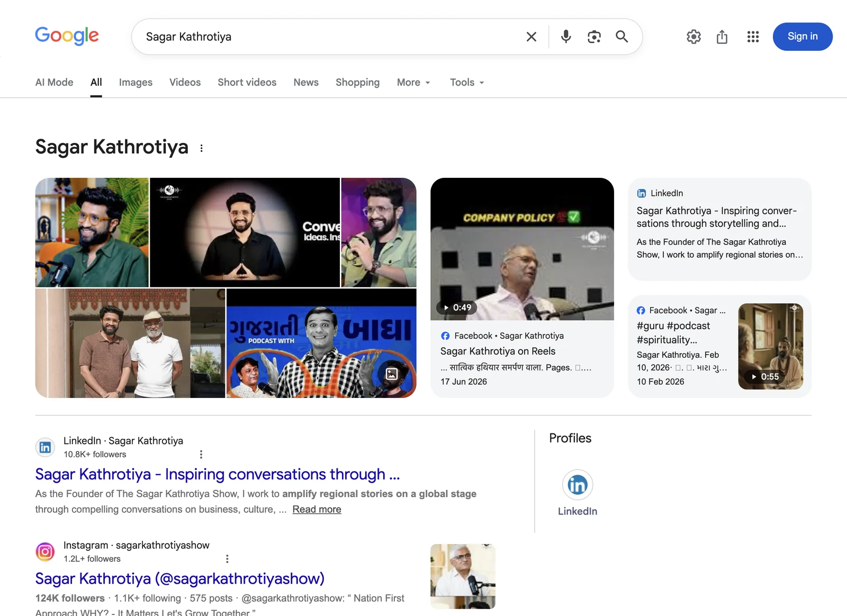Open Short videos tab
The image size is (847, 616).
[x=247, y=82]
